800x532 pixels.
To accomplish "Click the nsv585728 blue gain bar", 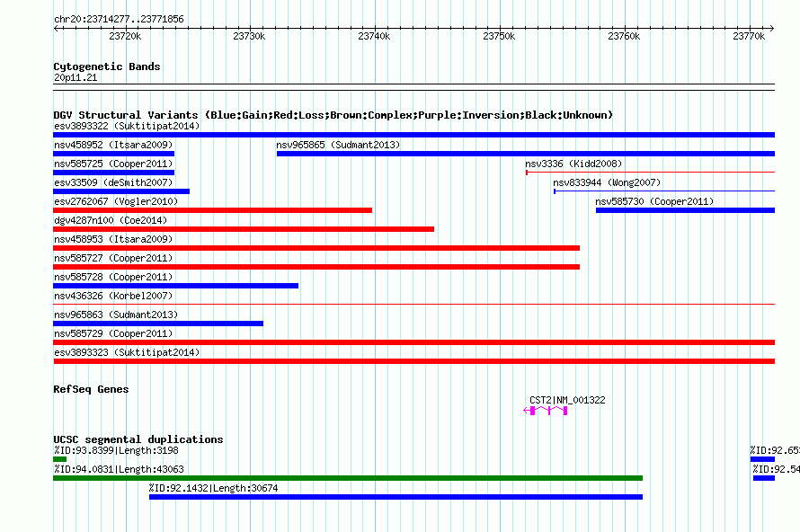I will tap(175, 286).
